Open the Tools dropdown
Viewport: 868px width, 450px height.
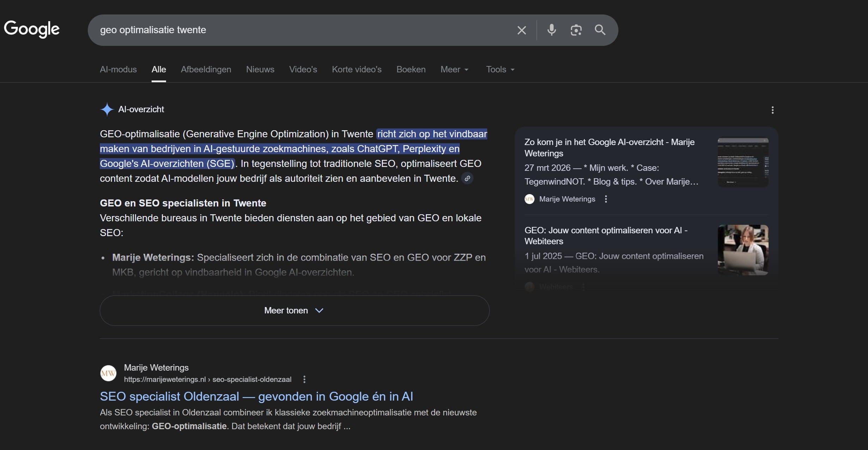coord(500,70)
